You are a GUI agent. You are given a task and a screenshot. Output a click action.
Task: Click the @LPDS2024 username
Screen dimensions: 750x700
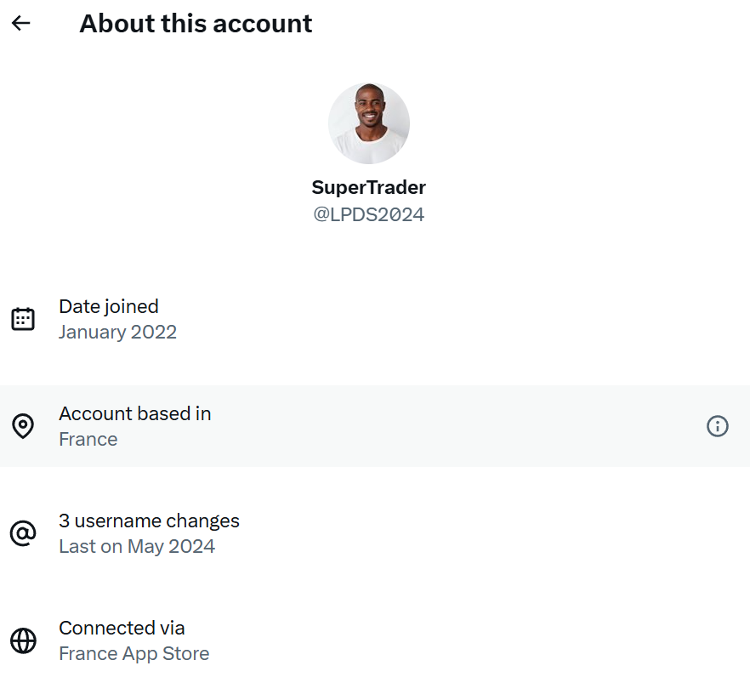[369, 214]
